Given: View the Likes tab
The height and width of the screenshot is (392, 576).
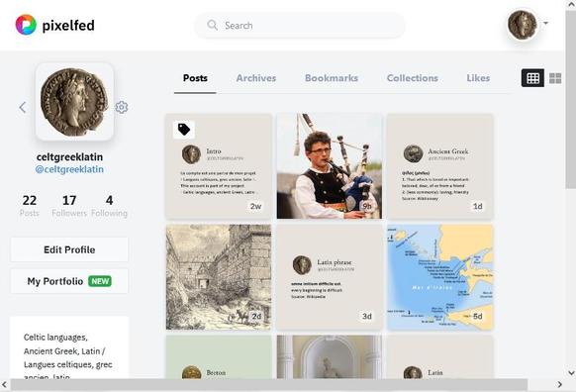Looking at the screenshot, I should pos(478,78).
